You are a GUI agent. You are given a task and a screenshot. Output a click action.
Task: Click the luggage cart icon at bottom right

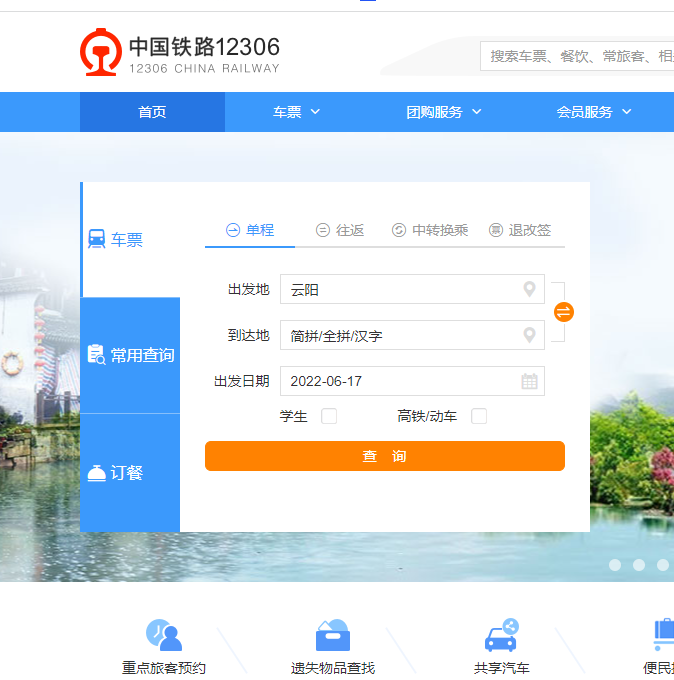pos(664,635)
